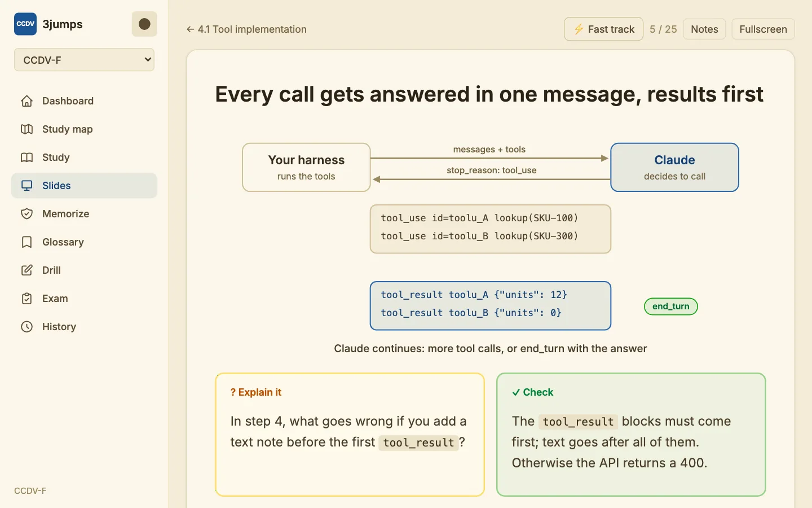Select Study in the sidebar
Image resolution: width=812 pixels, height=508 pixels.
coord(84,157)
